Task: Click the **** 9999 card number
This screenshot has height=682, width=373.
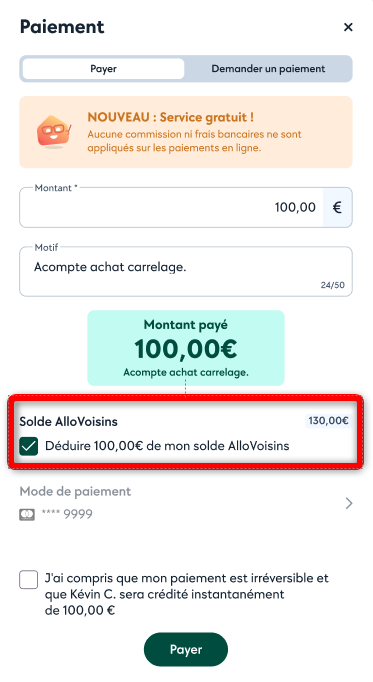Action: (x=67, y=514)
